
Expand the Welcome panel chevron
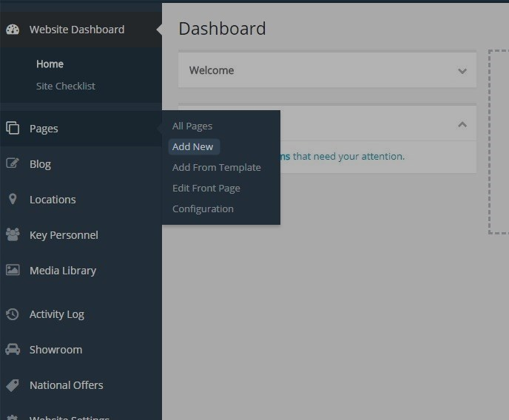[462, 71]
